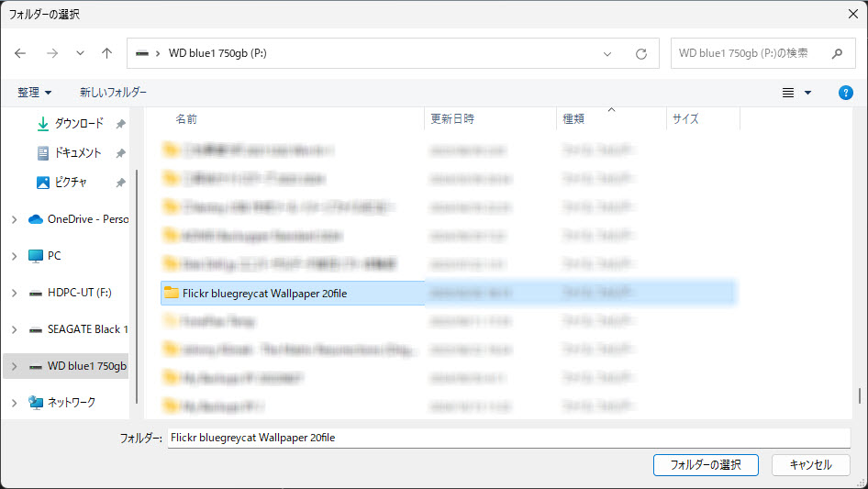Expand the Network (ネットワーク) tree node
The width and height of the screenshot is (868, 489).
click(x=14, y=403)
